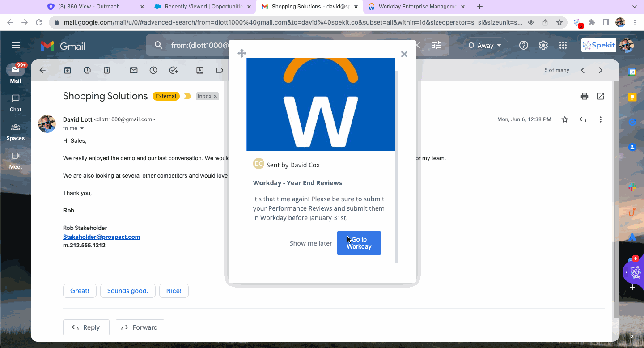
Task: Open Chrome extensions puzzle icon
Action: point(592,22)
